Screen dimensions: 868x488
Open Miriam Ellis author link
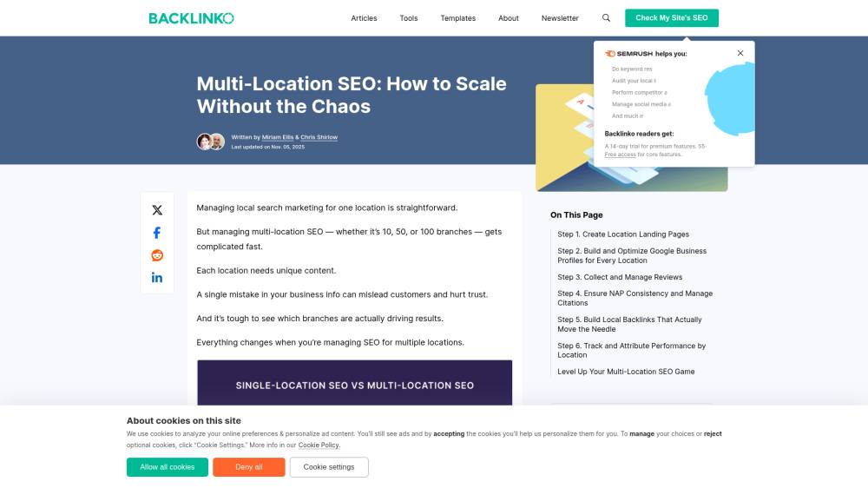tap(278, 137)
